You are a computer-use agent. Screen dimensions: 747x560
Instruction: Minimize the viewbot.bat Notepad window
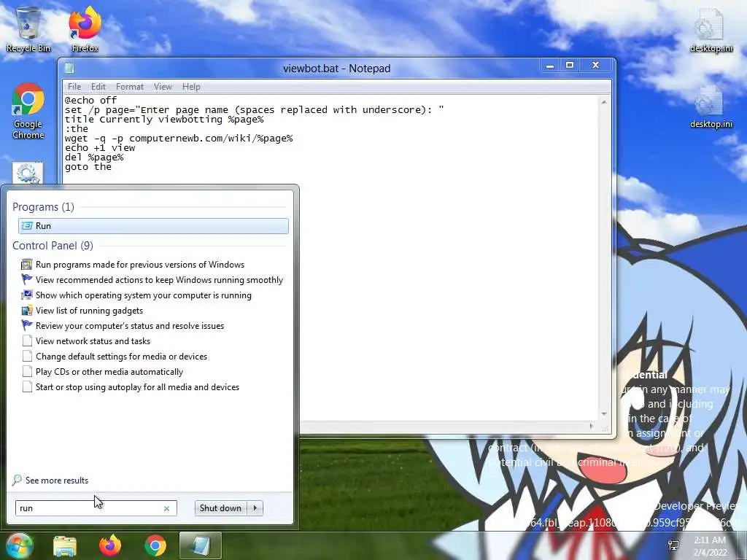click(x=550, y=65)
